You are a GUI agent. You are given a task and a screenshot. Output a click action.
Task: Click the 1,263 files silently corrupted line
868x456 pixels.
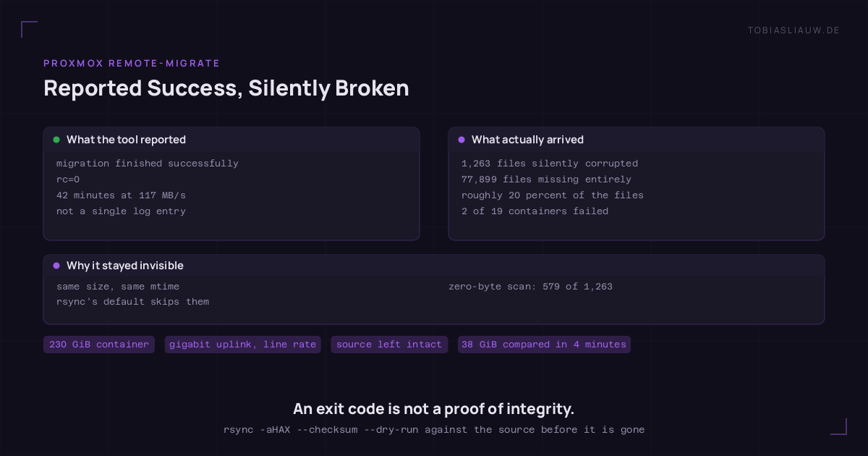(550, 164)
